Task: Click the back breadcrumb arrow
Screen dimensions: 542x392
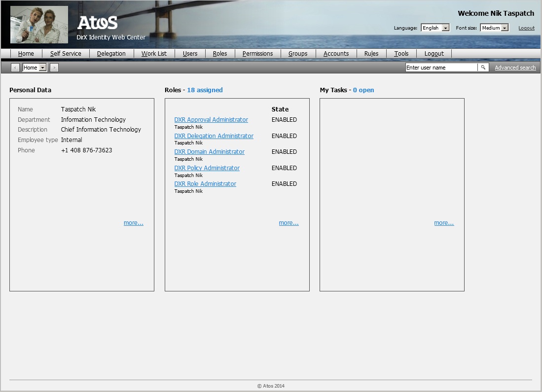Action: (15, 67)
